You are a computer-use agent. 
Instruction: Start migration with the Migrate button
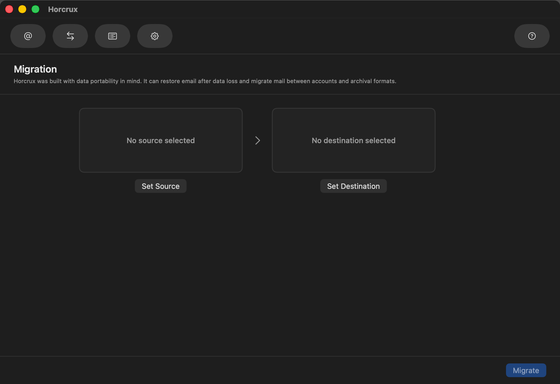pos(526,370)
